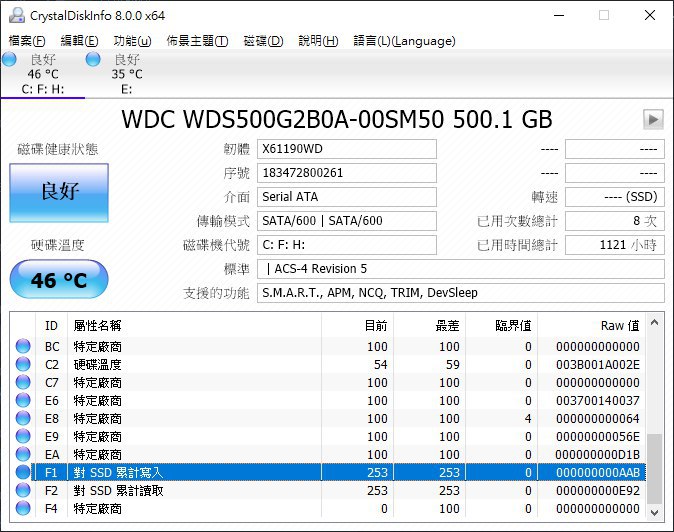Click the 臨界值 column header
The image size is (674, 532).
tap(502, 326)
